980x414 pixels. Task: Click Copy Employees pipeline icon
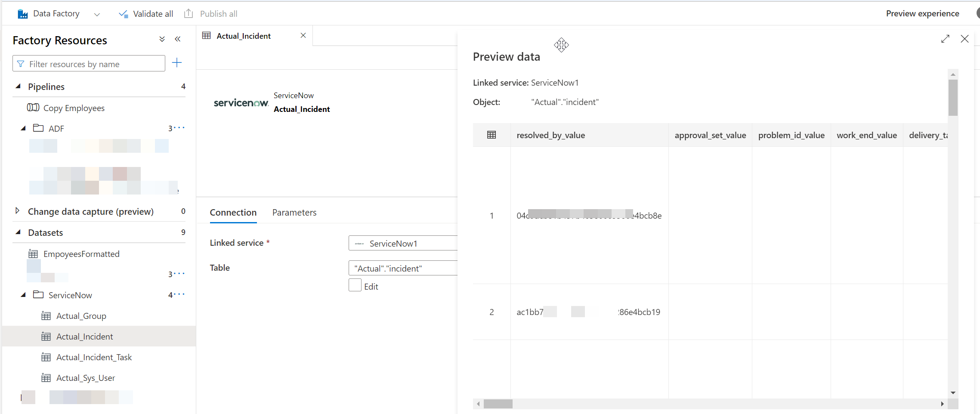(x=33, y=108)
